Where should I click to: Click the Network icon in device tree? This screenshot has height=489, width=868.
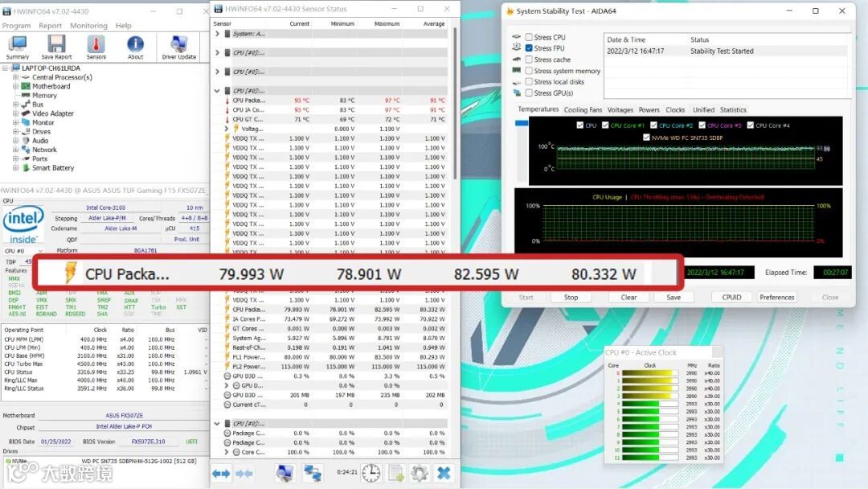[26, 150]
